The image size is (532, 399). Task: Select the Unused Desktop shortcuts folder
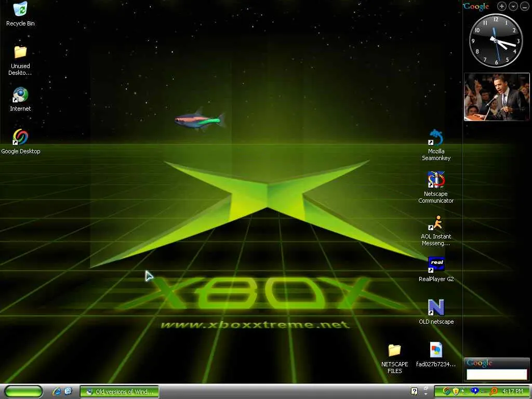tap(20, 60)
